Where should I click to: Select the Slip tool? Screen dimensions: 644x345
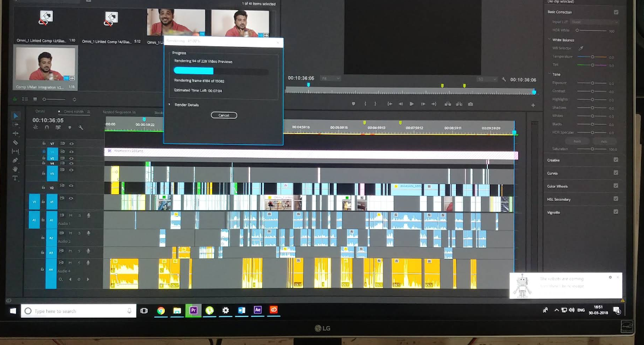[15, 151]
